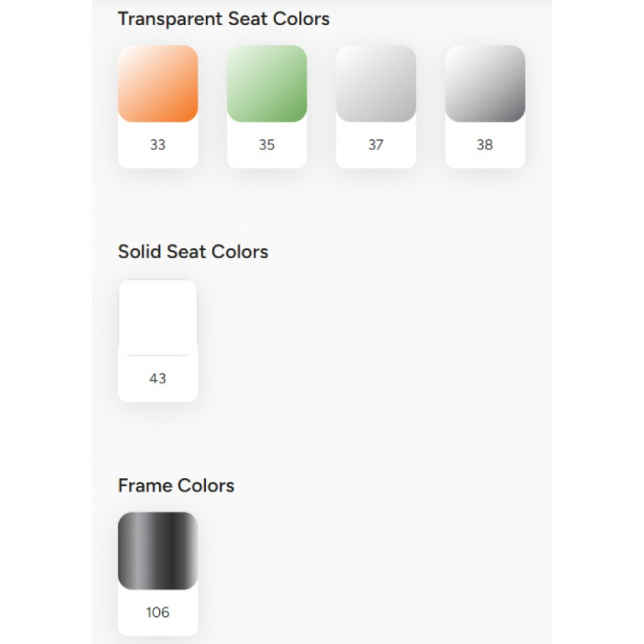Click the color code label 37
The width and height of the screenshot is (644, 644).
coord(376,145)
